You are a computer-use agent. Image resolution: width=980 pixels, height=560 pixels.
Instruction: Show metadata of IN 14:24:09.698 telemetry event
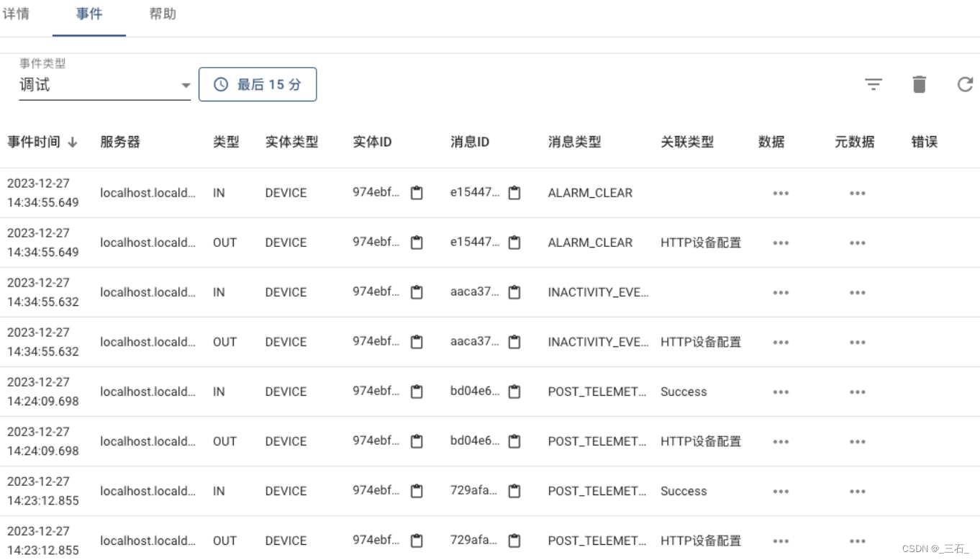857,392
